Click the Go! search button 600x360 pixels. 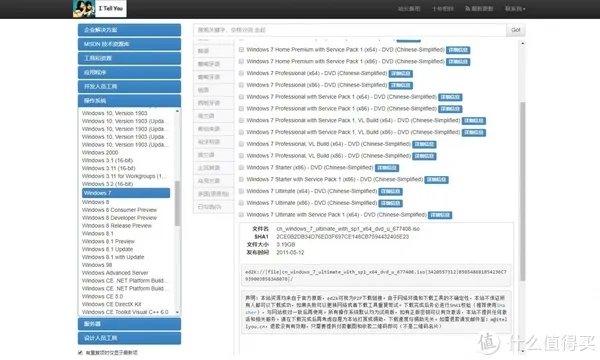[516, 30]
